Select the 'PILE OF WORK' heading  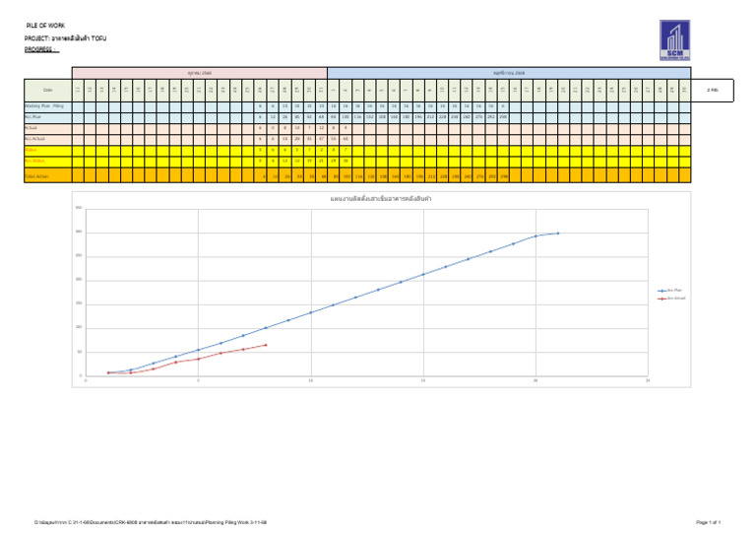tap(45, 26)
